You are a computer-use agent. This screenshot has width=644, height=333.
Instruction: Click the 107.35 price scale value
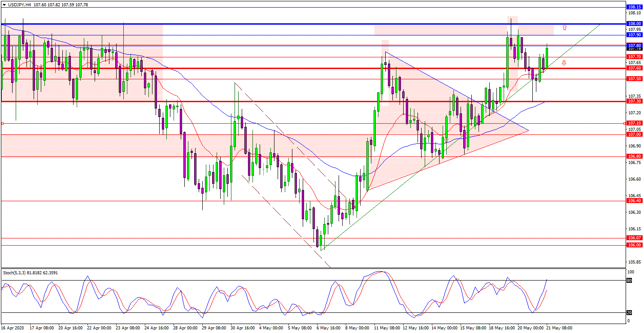tap(635, 96)
